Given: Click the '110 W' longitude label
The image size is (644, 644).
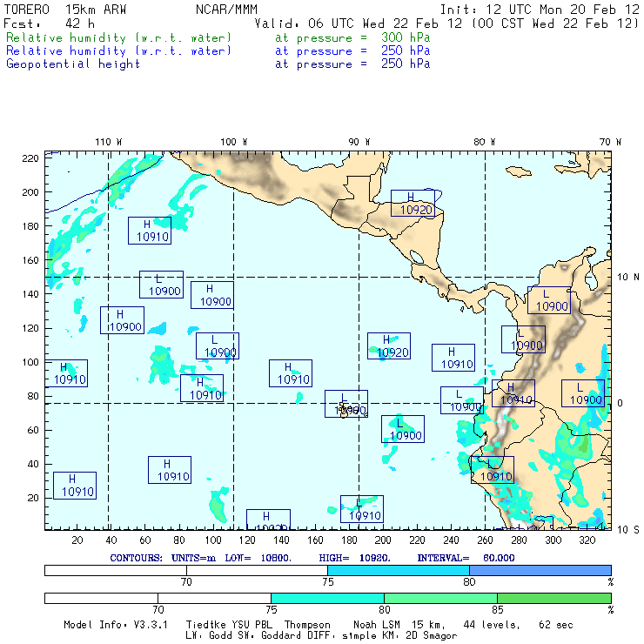Looking at the screenshot, I should pyautogui.click(x=109, y=142).
